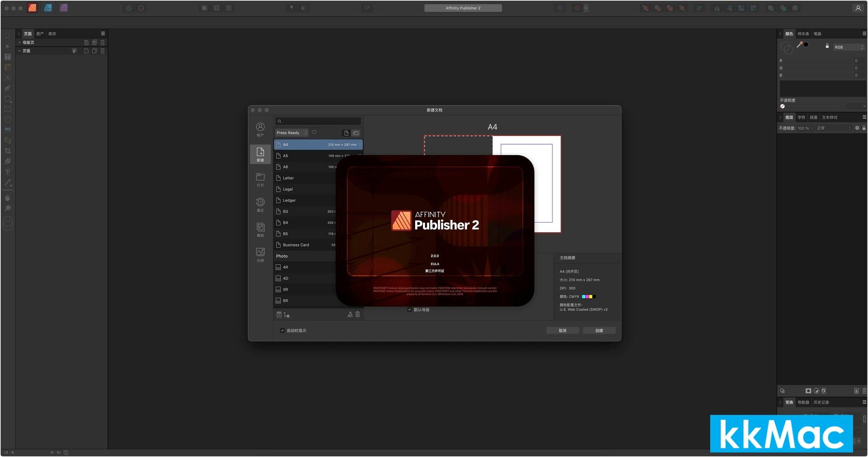Switch to Affinity Designer persona icon in toolbar
Image resolution: width=868 pixels, height=457 pixels.
pos(48,8)
